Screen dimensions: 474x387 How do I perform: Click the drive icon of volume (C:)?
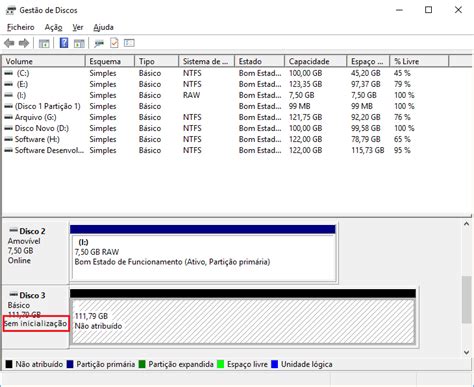[8, 73]
